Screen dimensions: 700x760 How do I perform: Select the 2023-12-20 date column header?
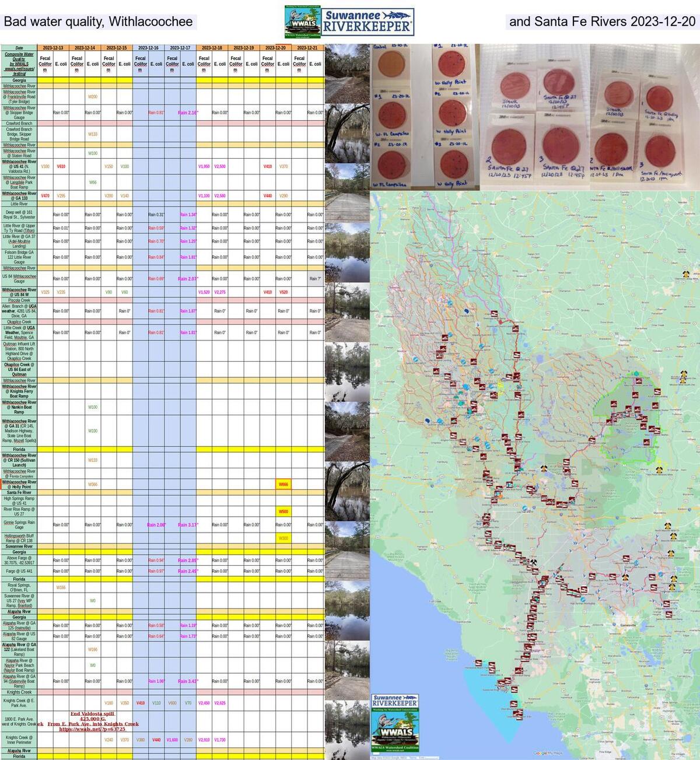[275, 48]
